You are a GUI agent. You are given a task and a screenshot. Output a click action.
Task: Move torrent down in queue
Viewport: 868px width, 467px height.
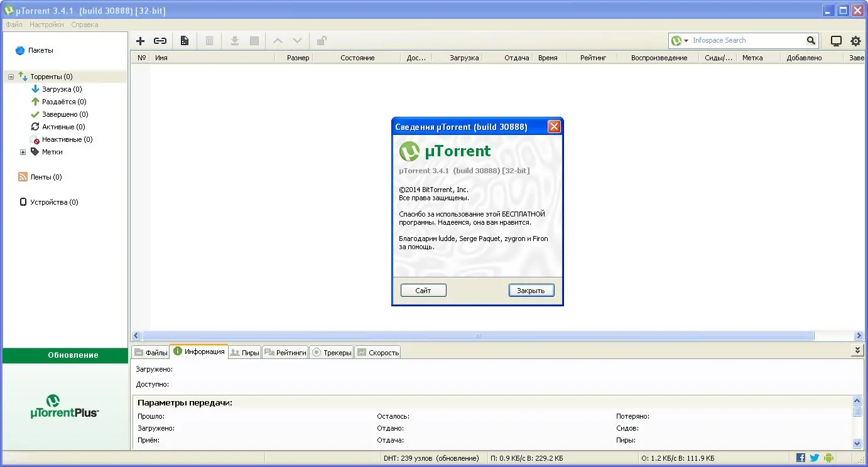(297, 41)
